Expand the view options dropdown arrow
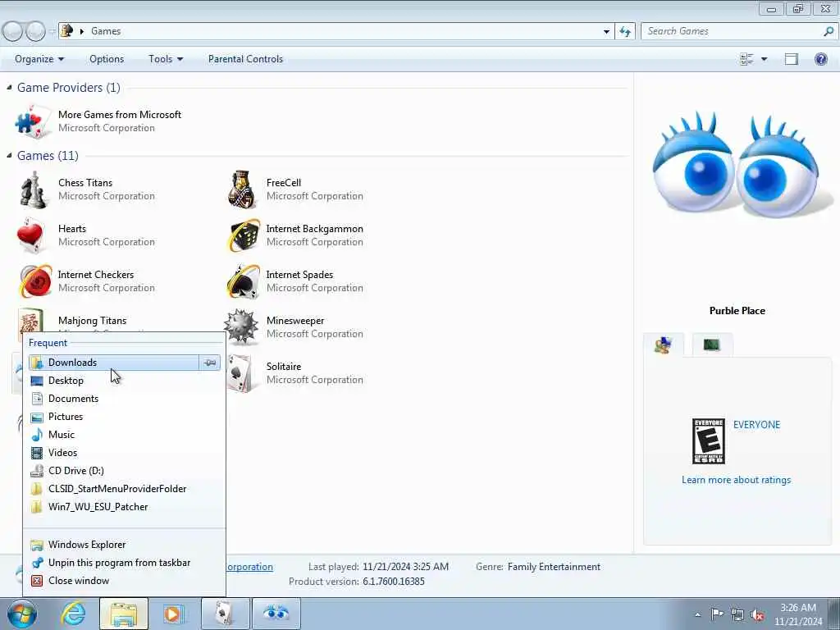This screenshot has width=840, height=630. tap(764, 59)
